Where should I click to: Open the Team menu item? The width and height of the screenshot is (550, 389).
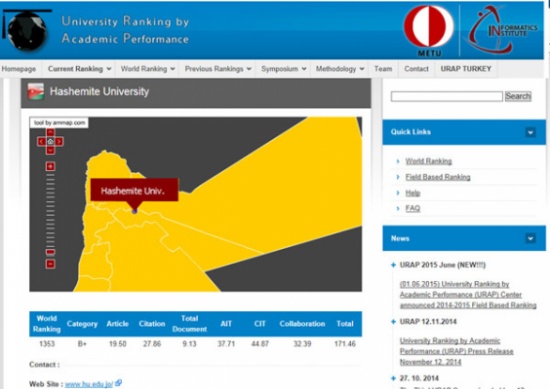pos(383,69)
